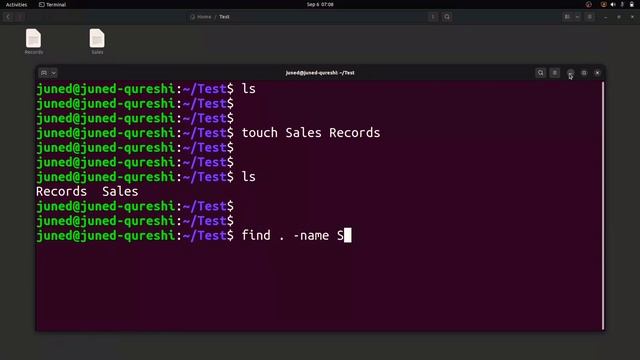Screen dimensions: 640x360
Task: Open the terminal hamburger menu
Action: click(x=555, y=73)
